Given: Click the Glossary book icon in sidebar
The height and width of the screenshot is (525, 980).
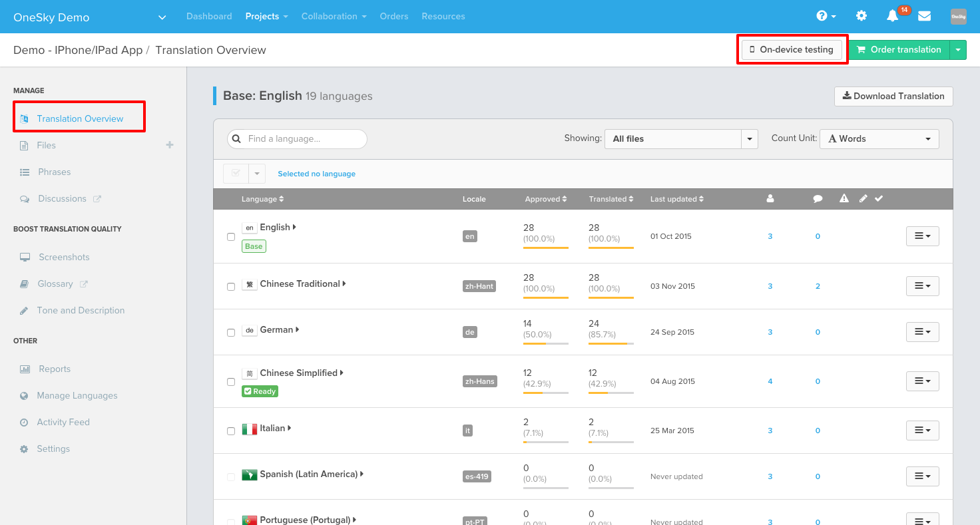Looking at the screenshot, I should coord(24,283).
